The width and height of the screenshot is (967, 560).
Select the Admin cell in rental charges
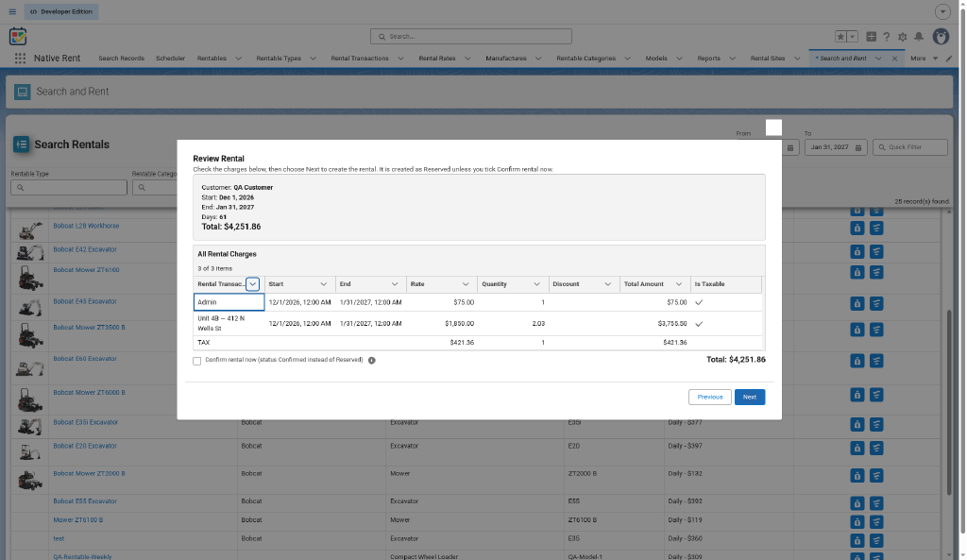(229, 302)
